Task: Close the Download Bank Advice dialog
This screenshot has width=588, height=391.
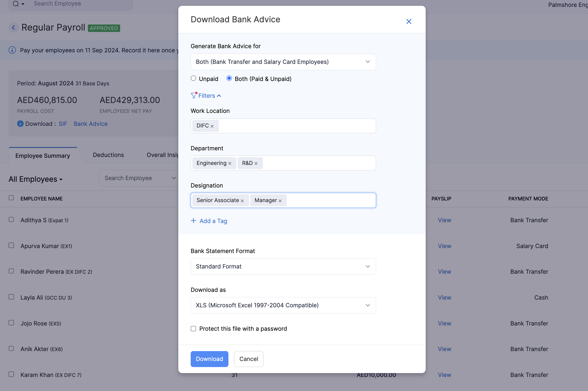Action: [x=409, y=21]
